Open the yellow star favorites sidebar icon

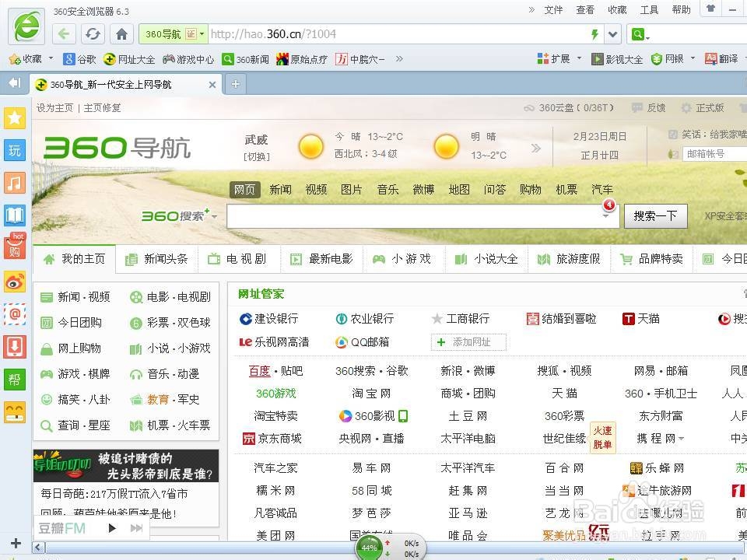pos(15,117)
